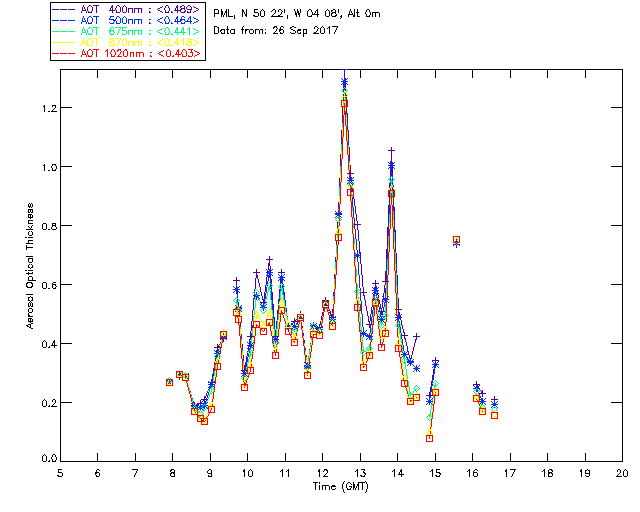Select the AOT 675nm legend entry
640x512 pixels.
point(126,31)
